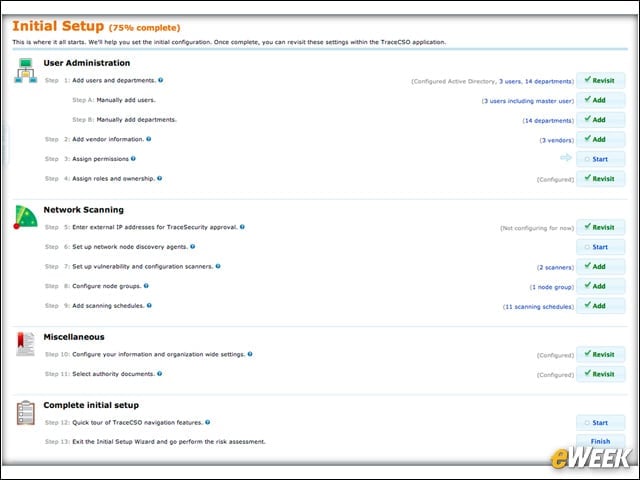The width and height of the screenshot is (640, 480).
Task: Click help icon beside Quick tour step
Action: point(208,422)
